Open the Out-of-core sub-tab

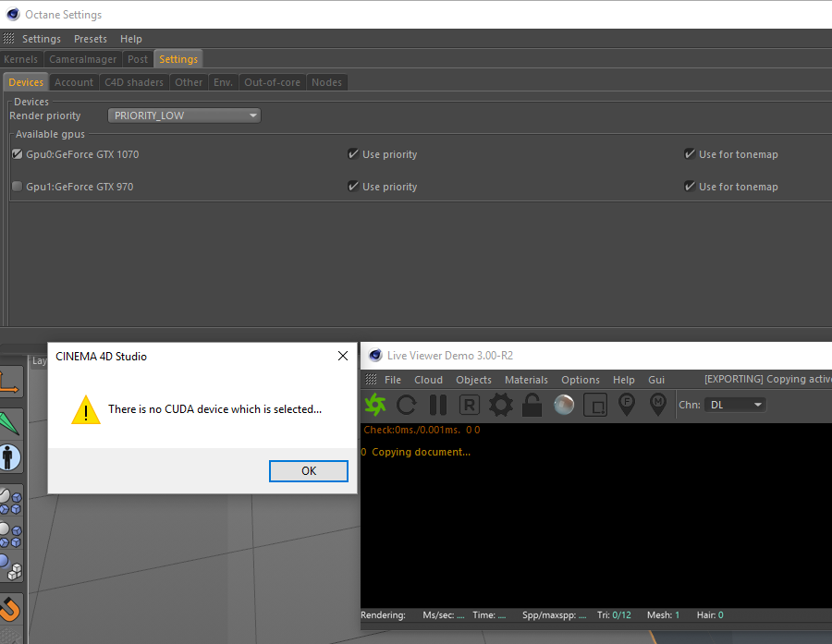pyautogui.click(x=272, y=82)
